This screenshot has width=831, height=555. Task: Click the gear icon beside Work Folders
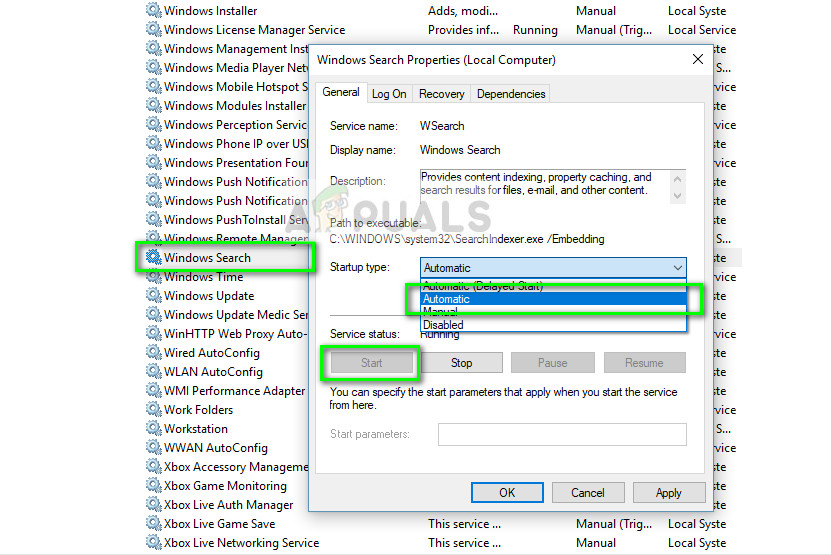tap(154, 409)
